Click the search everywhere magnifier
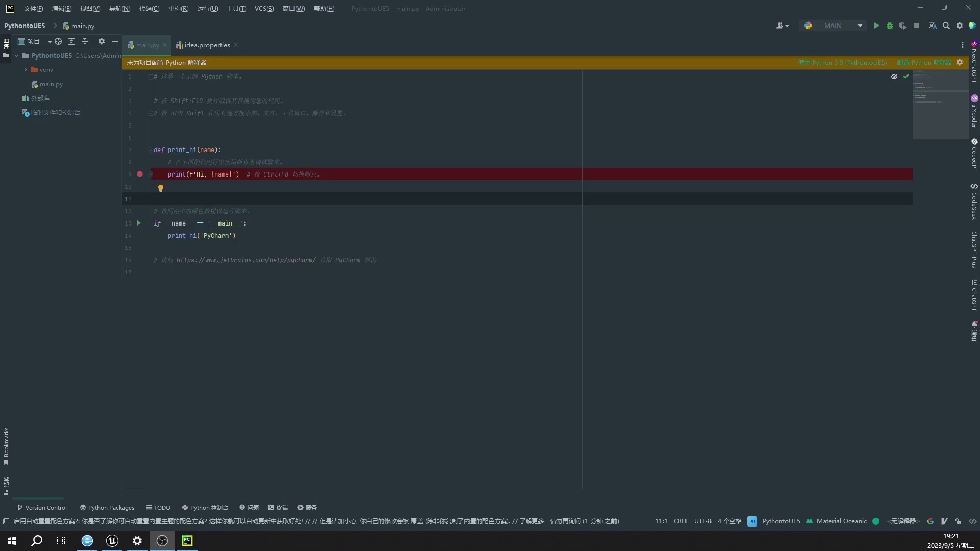This screenshot has height=551, width=980. pos(946,26)
